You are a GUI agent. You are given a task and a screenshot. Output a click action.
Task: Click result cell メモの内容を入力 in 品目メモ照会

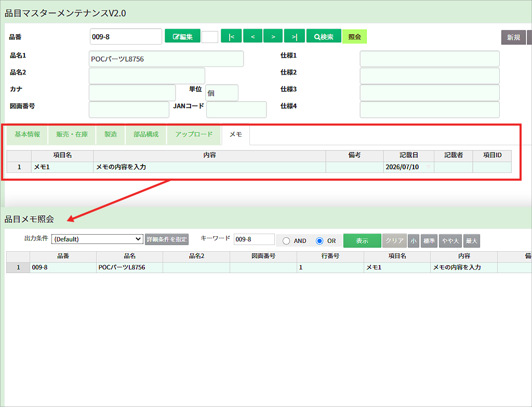pyautogui.click(x=464, y=267)
